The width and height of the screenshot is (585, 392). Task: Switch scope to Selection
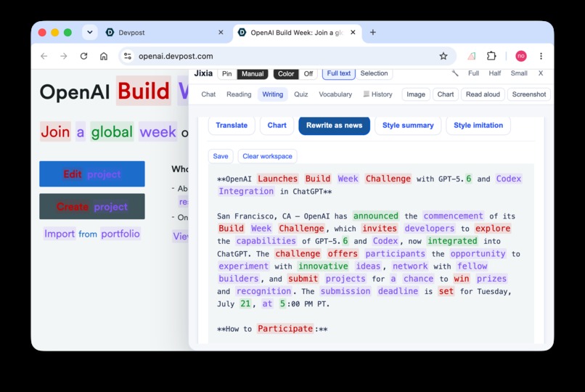374,73
